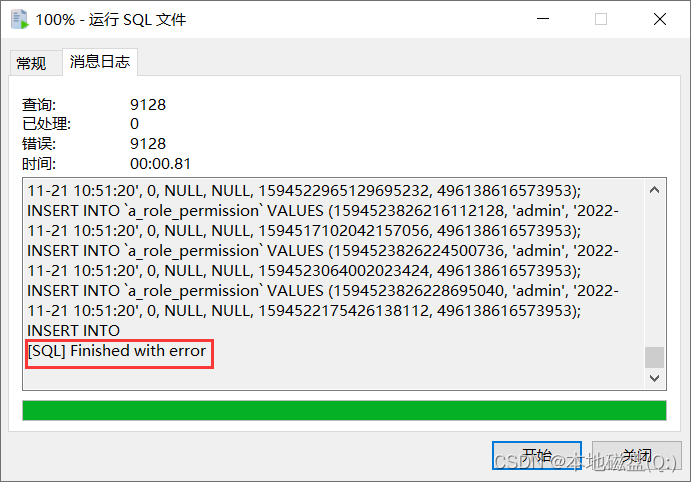Click log line containing 1594523826224500736
Screen dimensions: 691x482
323,251
